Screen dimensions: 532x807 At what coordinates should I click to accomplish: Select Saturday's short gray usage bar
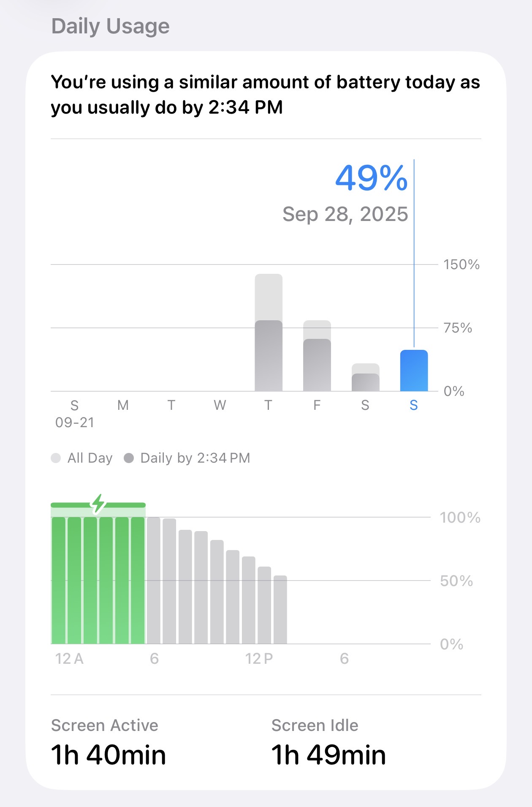(366, 378)
